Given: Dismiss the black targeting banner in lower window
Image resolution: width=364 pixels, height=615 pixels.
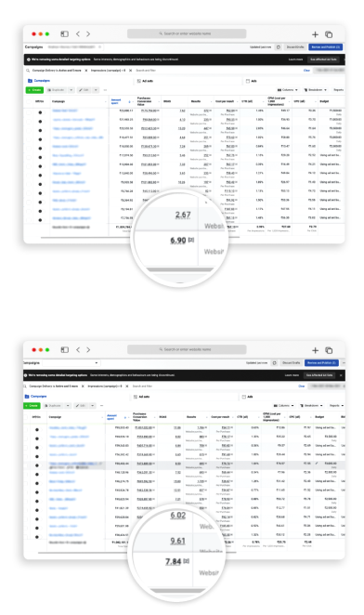Looking at the screenshot, I should click(x=341, y=375).
